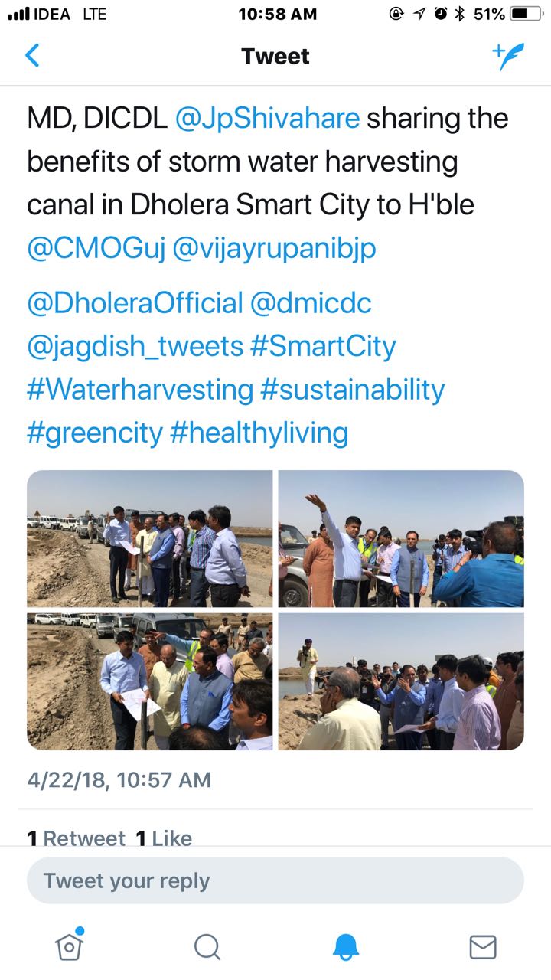Tap the back arrow chevron
This screenshot has height=980, width=551.
tap(32, 56)
